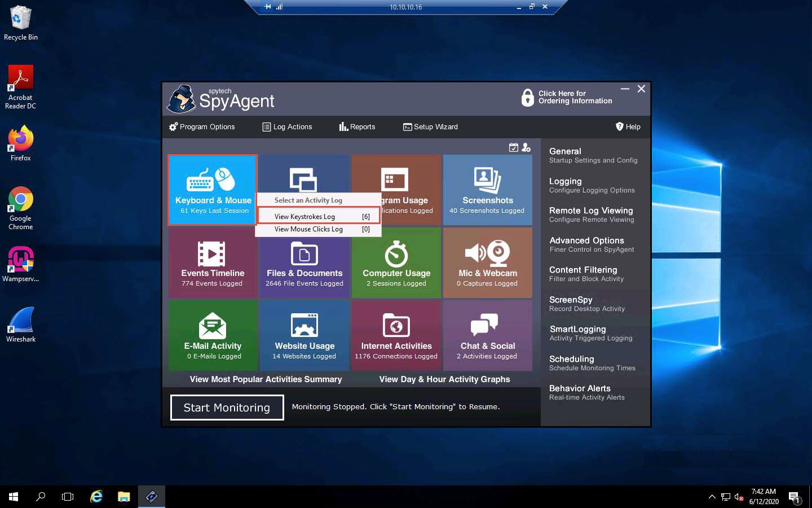
Task: Open the Windows Start menu
Action: (x=14, y=497)
